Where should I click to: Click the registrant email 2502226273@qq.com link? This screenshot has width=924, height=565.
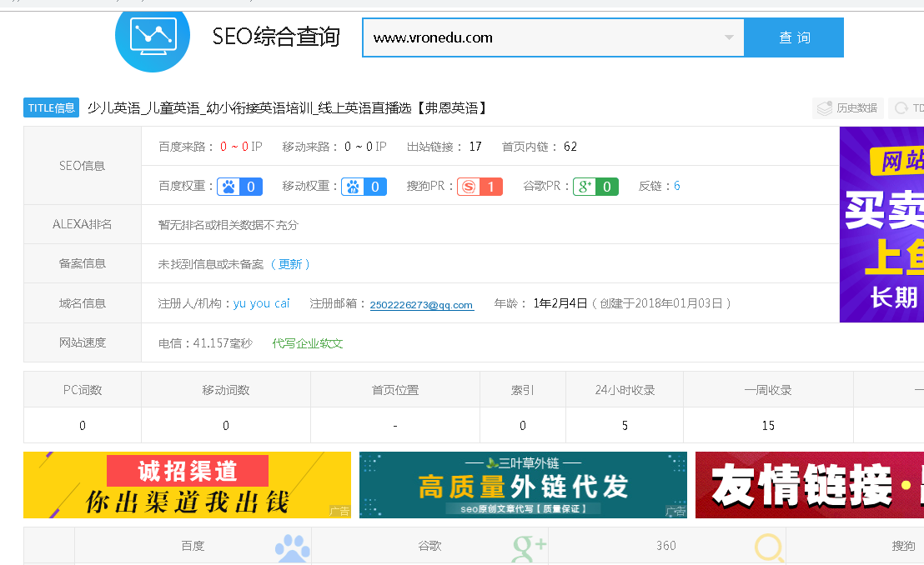point(421,305)
